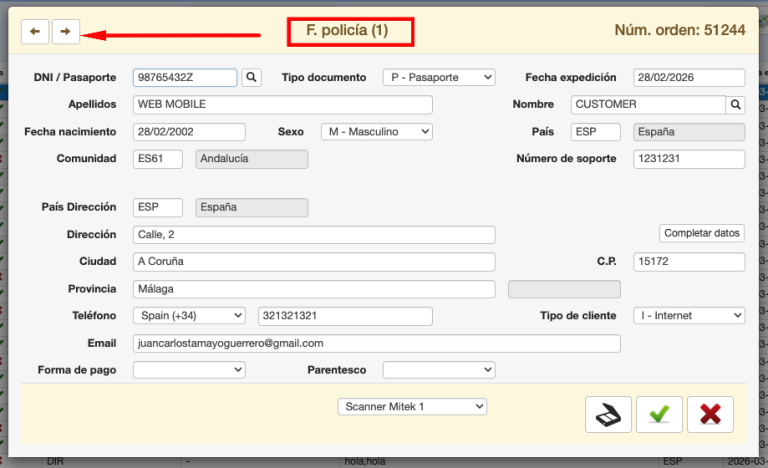
Task: Open the Parentesco dropdown
Action: coord(439,370)
